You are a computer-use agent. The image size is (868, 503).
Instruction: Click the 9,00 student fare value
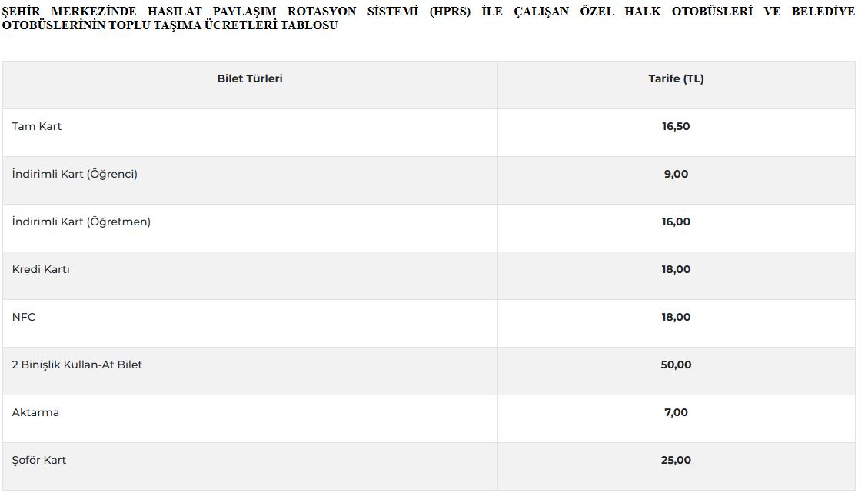coord(676,174)
